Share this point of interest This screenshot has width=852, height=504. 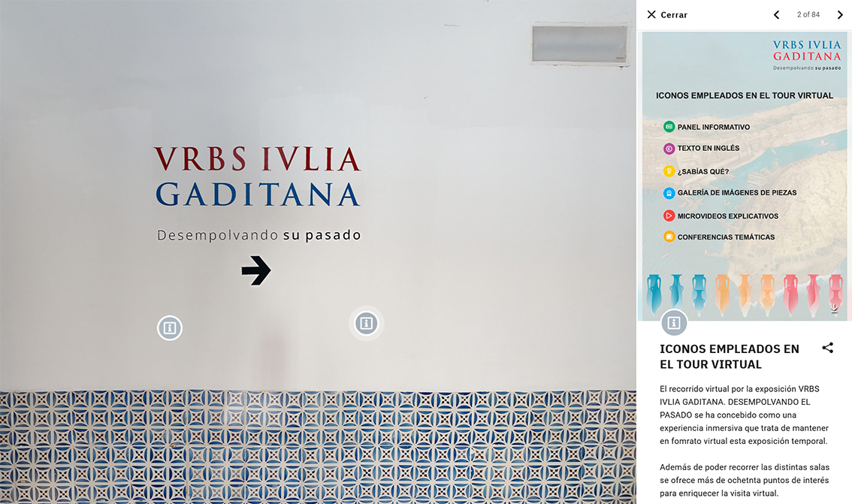[827, 348]
